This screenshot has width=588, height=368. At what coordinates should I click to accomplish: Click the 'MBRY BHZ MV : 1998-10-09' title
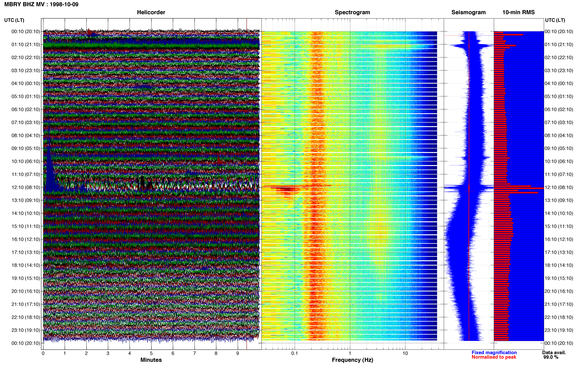[x=41, y=4]
